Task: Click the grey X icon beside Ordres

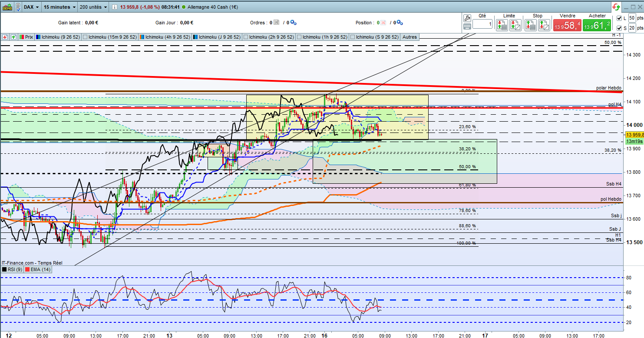Action: point(276,23)
